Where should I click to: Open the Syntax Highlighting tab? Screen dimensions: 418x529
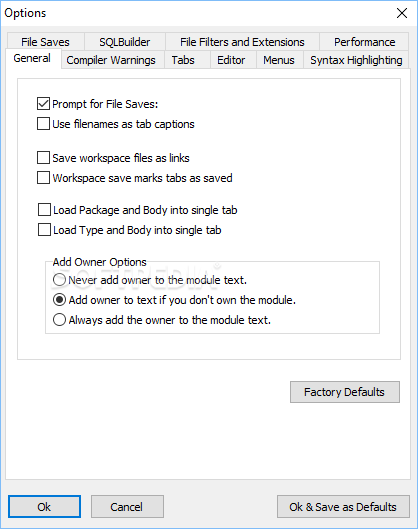(x=356, y=60)
